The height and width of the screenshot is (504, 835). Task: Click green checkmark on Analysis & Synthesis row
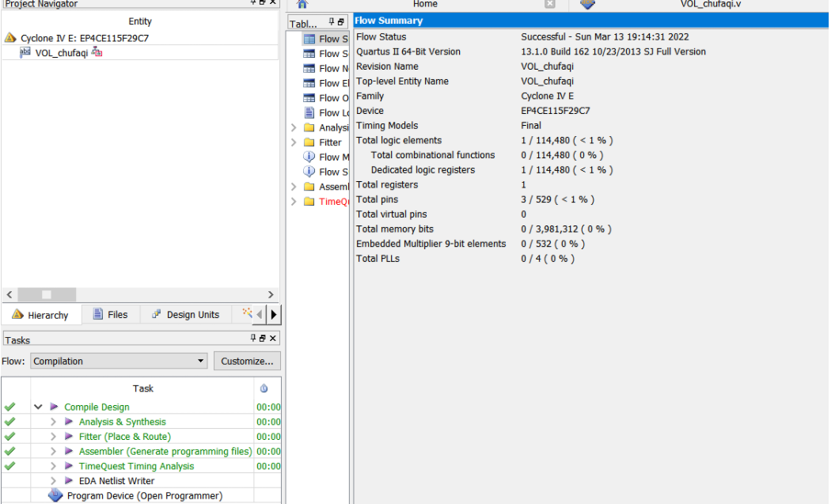point(9,422)
